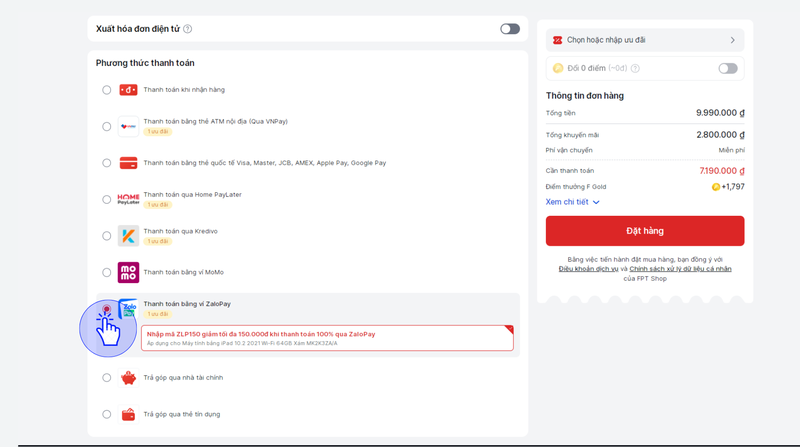
Task: Click the 1 ưu đãi badge under ZaloPay
Action: coord(158,314)
